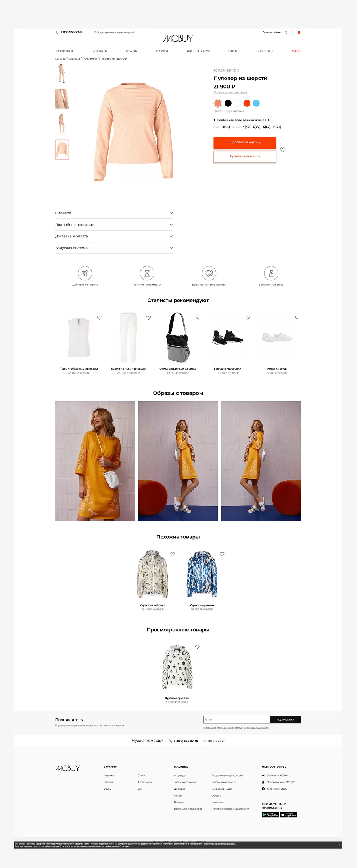Tick the user agreement consent checkbox
Screen dimensions: 357x868
205,728
